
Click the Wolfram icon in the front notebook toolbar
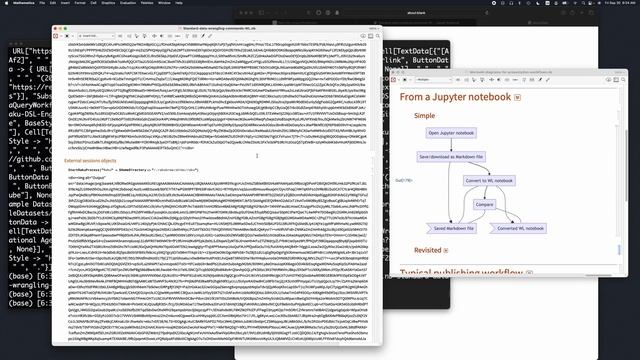pyautogui.click(x=56, y=36)
